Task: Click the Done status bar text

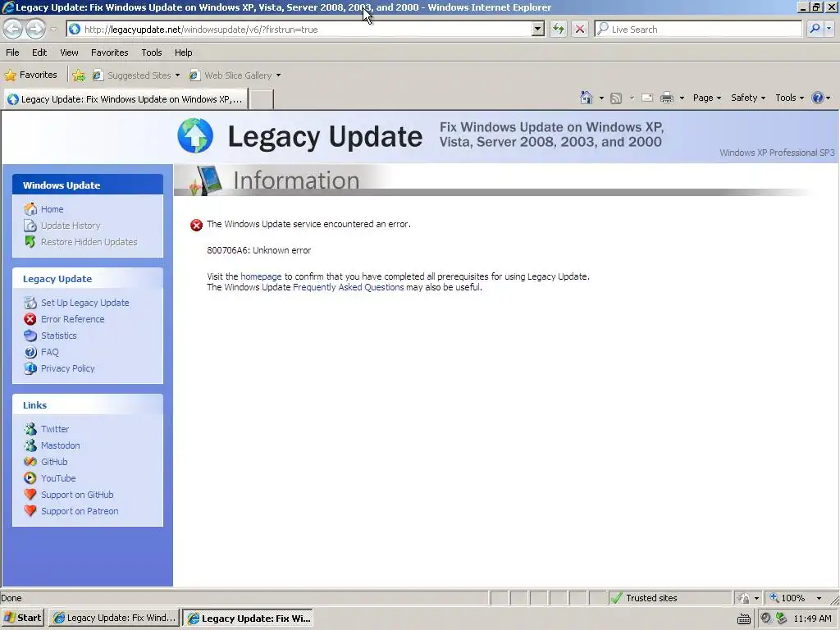Action: pos(11,598)
